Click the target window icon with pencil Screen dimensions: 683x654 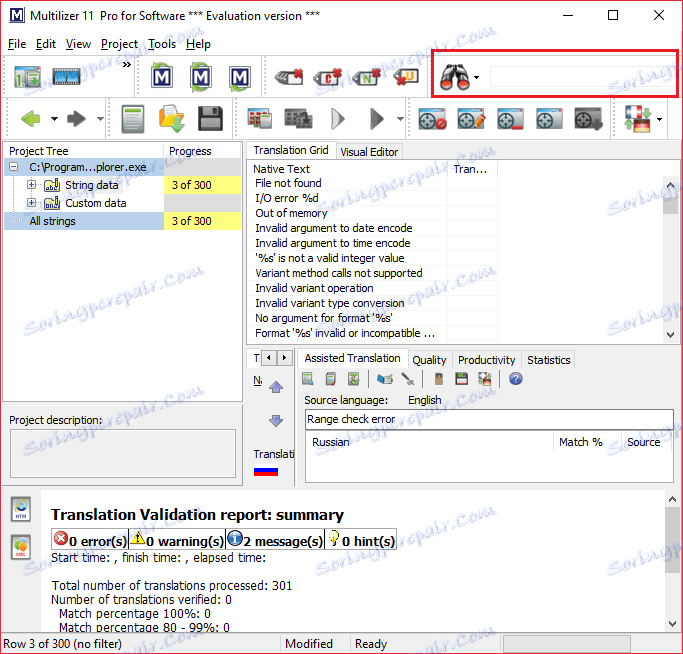(x=471, y=119)
